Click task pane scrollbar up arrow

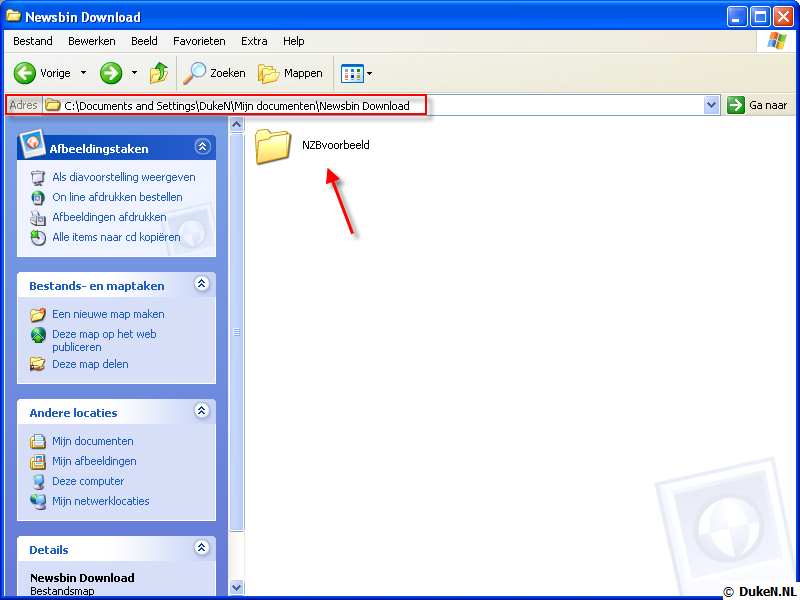236,124
